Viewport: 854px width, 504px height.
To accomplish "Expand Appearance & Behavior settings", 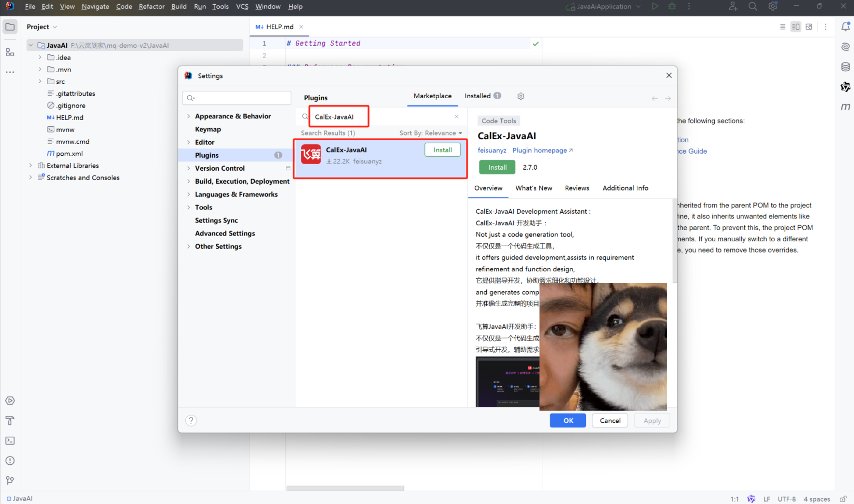I will point(188,116).
